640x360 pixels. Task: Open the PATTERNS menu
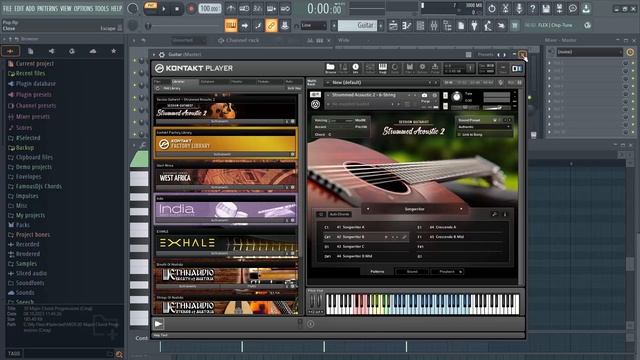pyautogui.click(x=48, y=9)
